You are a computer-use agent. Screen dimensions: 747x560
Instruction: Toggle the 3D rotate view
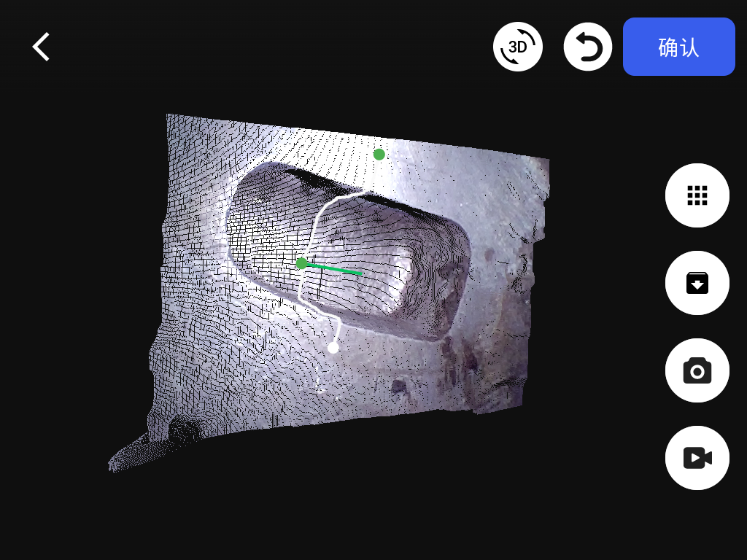[x=518, y=47]
